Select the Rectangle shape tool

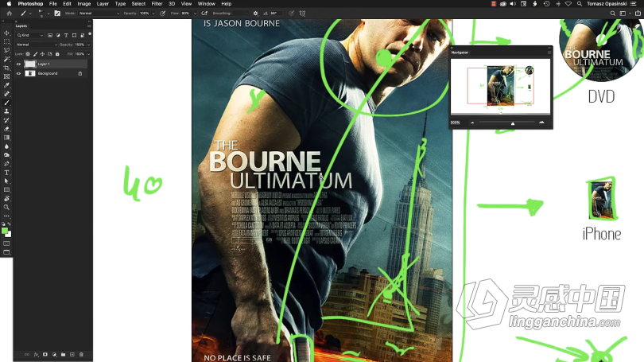point(6,190)
